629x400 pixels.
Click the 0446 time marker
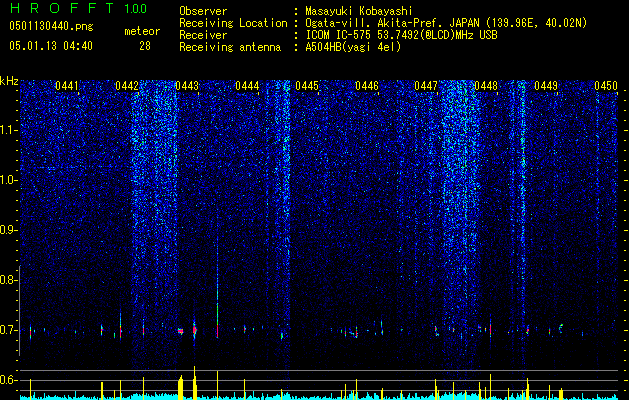pyautogui.click(x=367, y=86)
